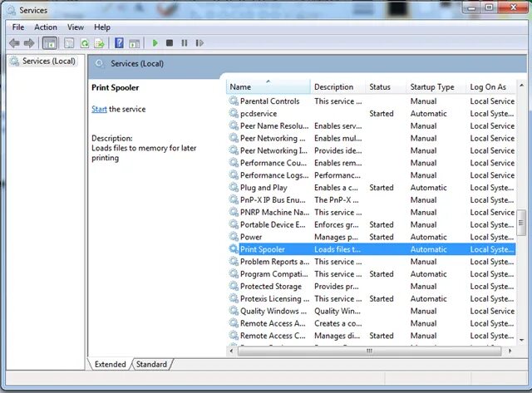The image size is (532, 393).
Task: Select the Performance Logs... service
Action: 372,175
